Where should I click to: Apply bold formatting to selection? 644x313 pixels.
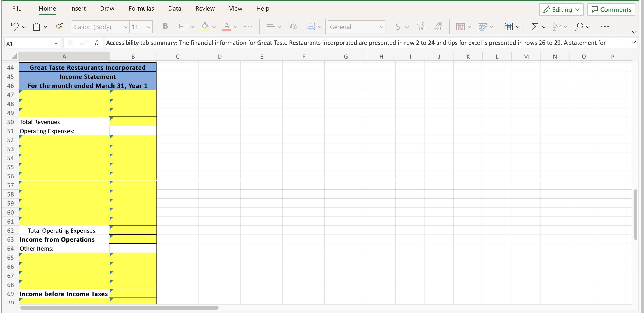tap(165, 26)
